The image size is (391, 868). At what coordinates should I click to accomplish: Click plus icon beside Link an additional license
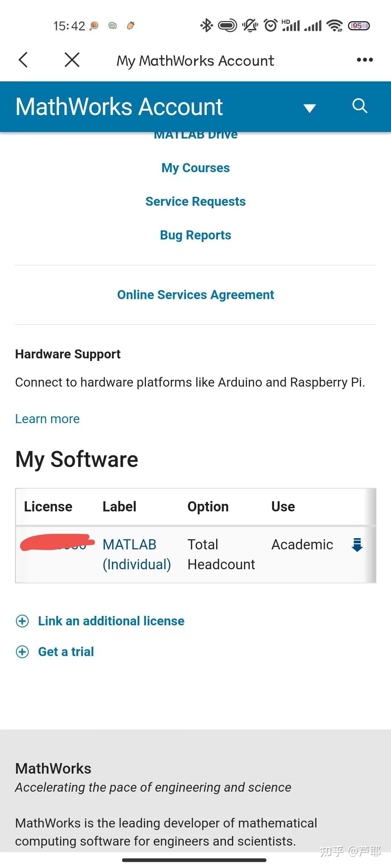tap(22, 621)
